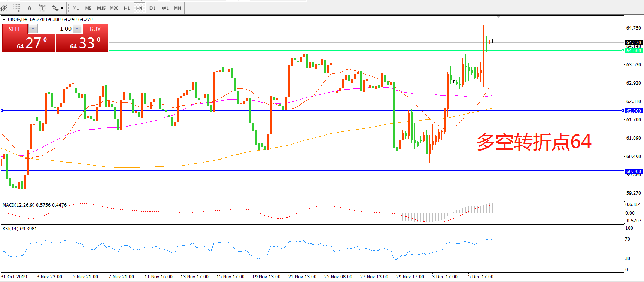Select the Text tool (A icon)
644x282 pixels.
[30, 8]
